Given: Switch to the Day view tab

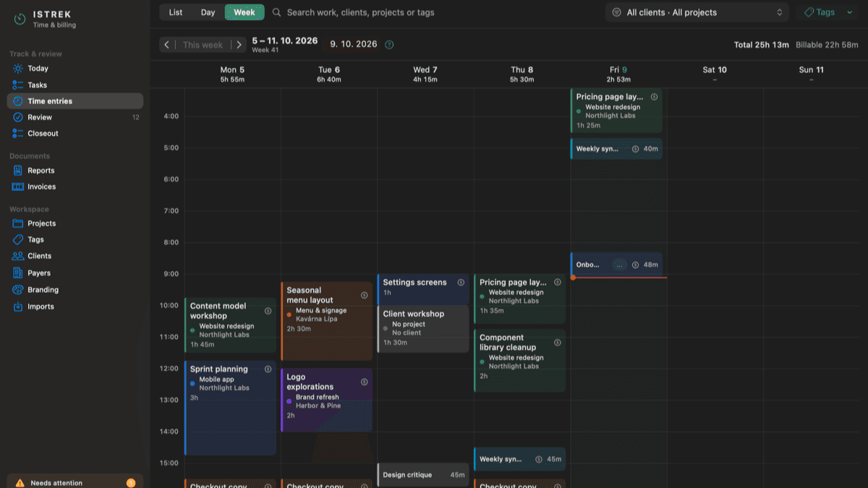Looking at the screenshot, I should (x=208, y=12).
